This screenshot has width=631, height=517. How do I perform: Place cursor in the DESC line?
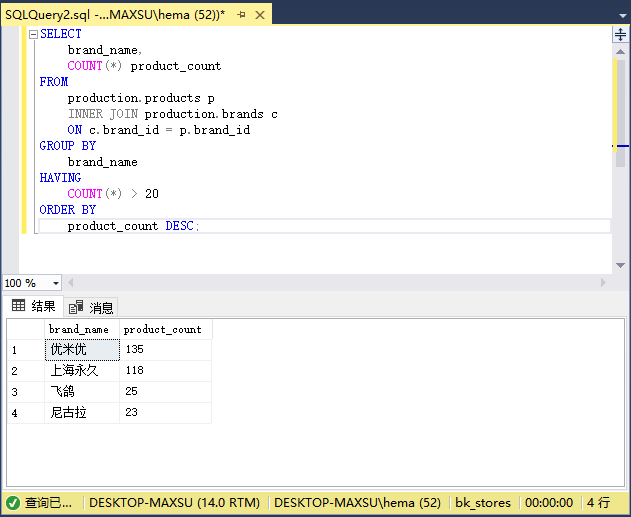click(324, 226)
